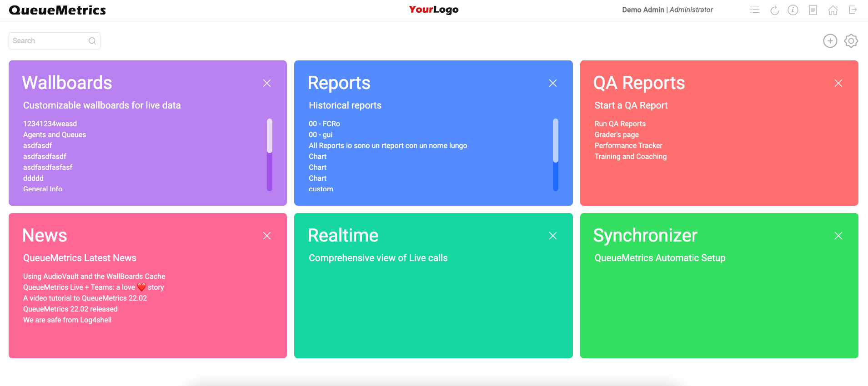Close the Wallboards card

(x=267, y=83)
